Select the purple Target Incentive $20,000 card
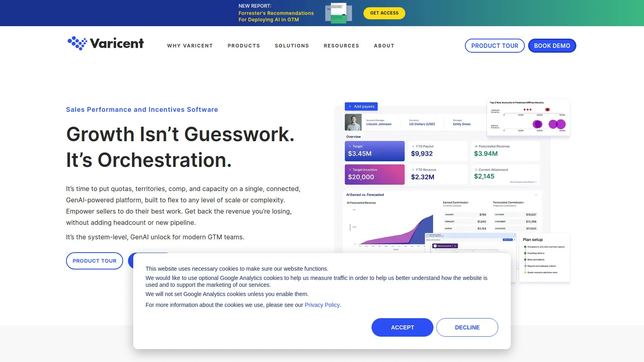 click(x=374, y=174)
